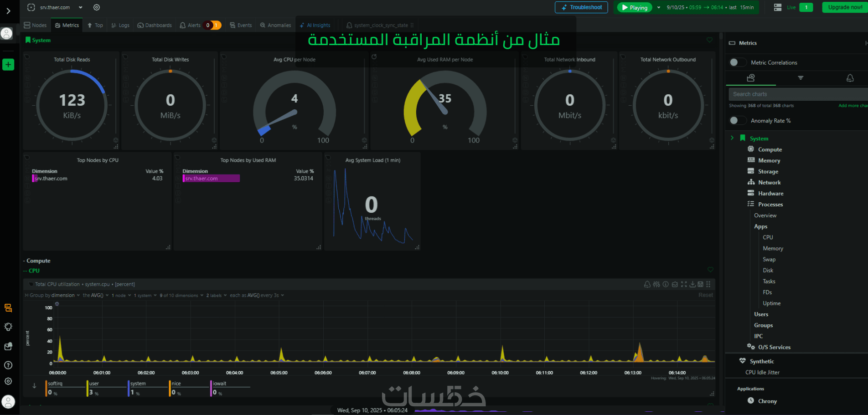Image resolution: width=868 pixels, height=415 pixels.
Task: Click the space avatar under the sidebar chevron
Action: click(7, 33)
